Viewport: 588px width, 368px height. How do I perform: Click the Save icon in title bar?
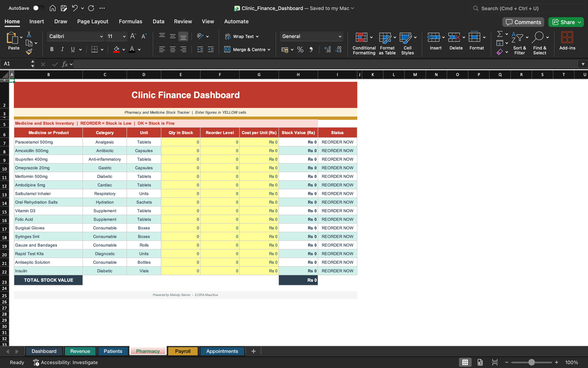(64, 8)
